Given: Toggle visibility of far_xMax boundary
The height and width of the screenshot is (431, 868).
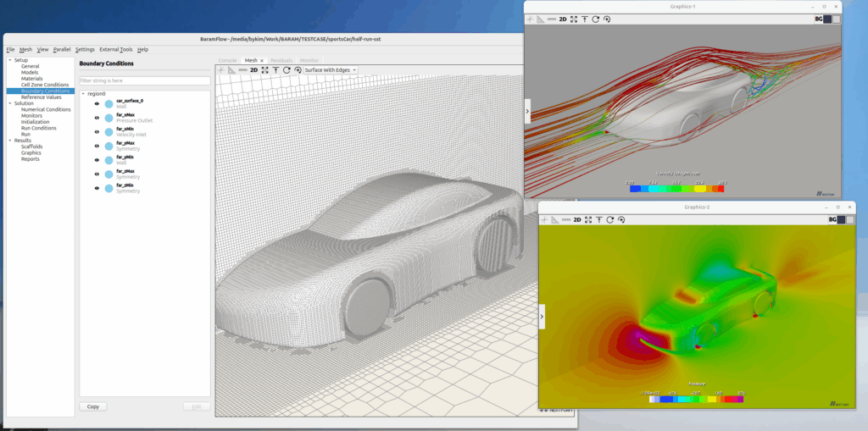Looking at the screenshot, I should tap(97, 118).
